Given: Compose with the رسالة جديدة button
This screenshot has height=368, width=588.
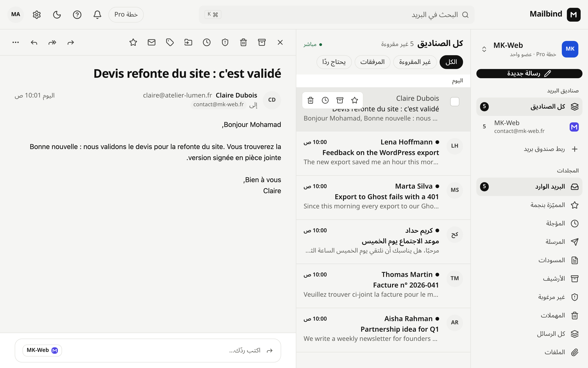Looking at the screenshot, I should (529, 74).
